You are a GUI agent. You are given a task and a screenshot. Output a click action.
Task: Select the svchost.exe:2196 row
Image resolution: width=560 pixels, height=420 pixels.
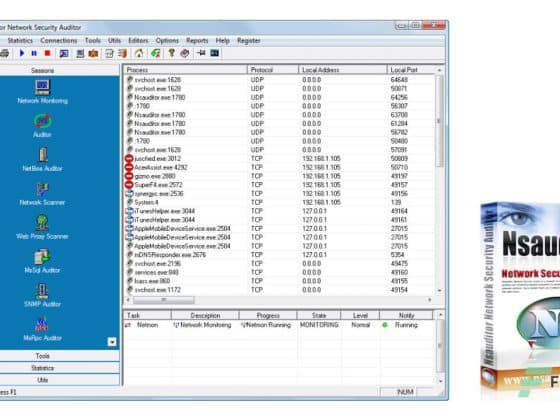[280, 264]
